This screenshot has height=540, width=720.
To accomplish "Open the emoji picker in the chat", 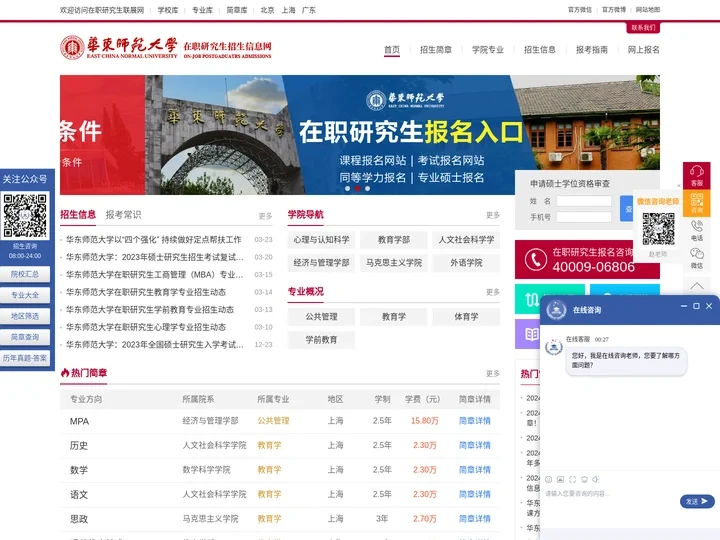I will pyautogui.click(x=548, y=479).
